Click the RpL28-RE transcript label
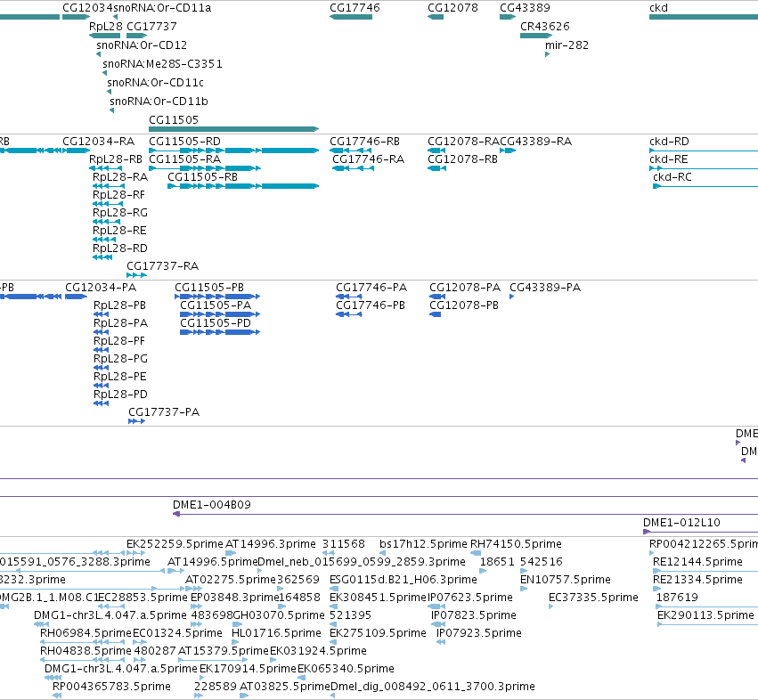Image resolution: width=758 pixels, height=700 pixels. (119, 231)
